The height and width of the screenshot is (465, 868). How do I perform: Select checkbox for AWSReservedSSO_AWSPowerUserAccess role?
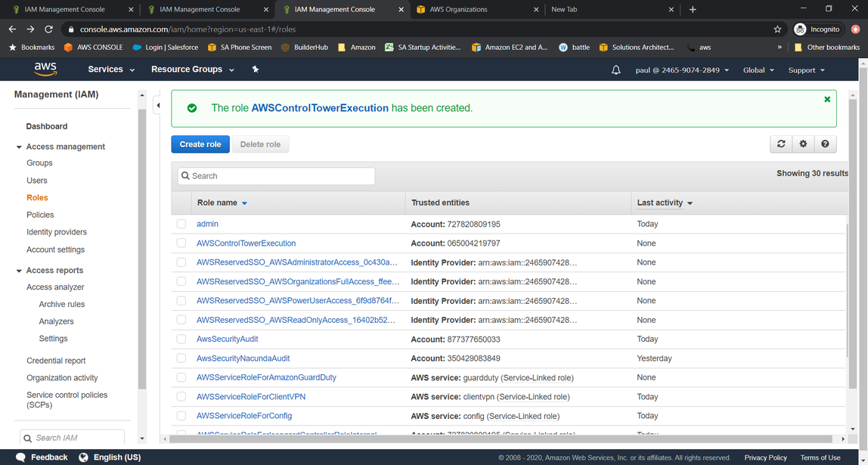[181, 301]
